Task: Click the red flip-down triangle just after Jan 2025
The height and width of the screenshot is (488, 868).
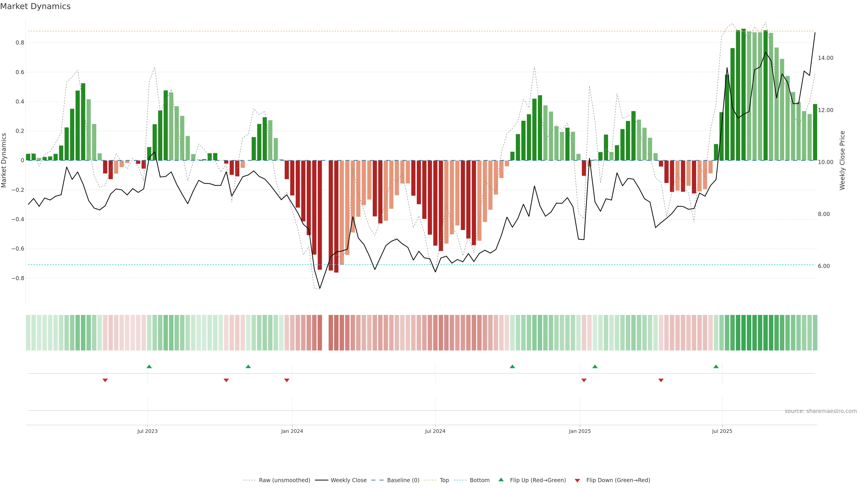Action: 584,380
